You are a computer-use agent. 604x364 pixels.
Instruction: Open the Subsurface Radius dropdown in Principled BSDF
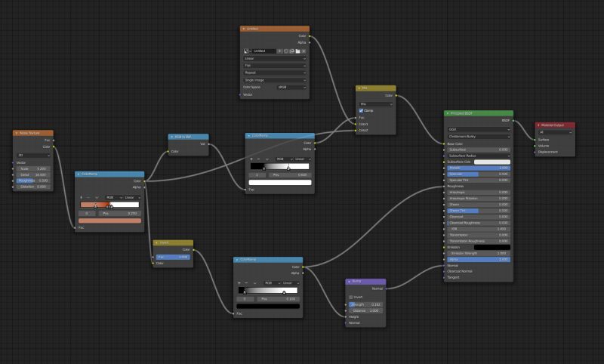479,156
